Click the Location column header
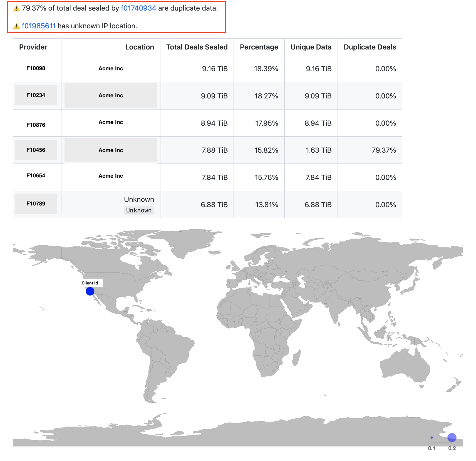 pos(140,47)
